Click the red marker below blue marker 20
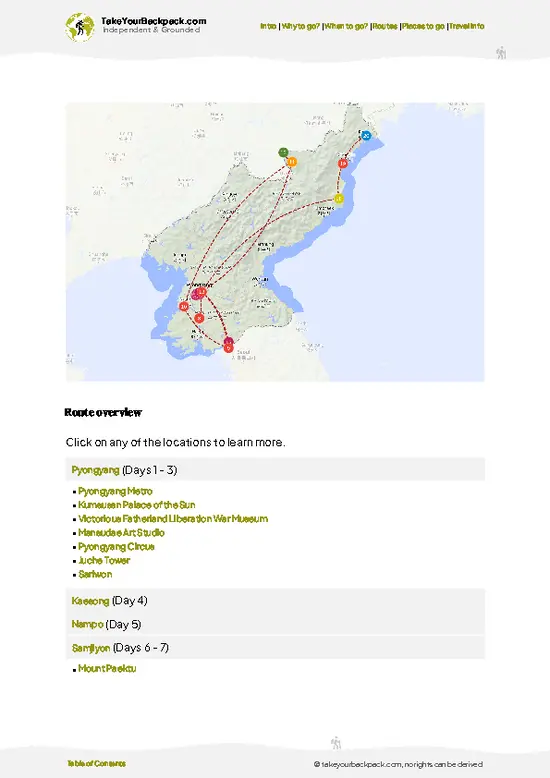The height and width of the screenshot is (778, 550). coord(343,163)
